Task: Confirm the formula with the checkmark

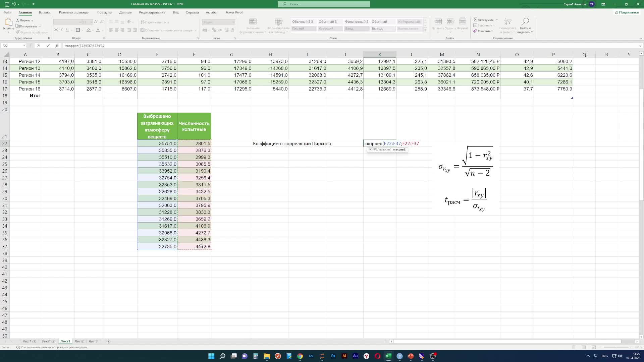Action: tap(48, 46)
